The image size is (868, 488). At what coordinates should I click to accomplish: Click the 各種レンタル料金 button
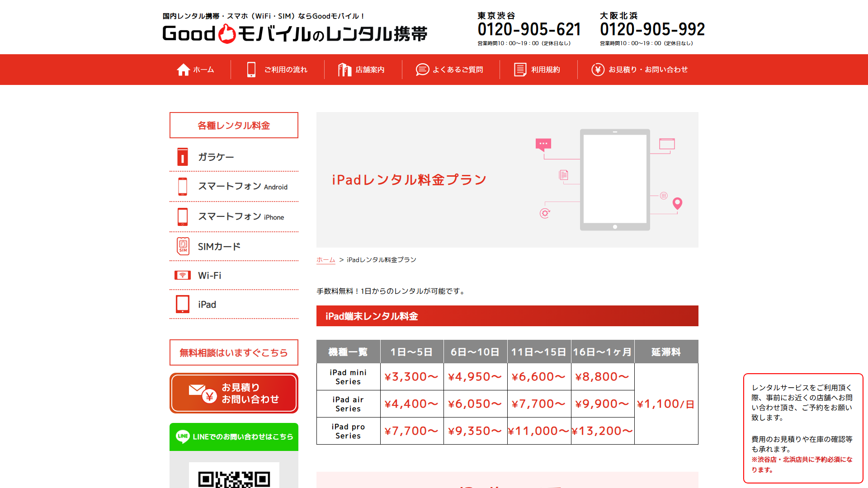click(233, 125)
